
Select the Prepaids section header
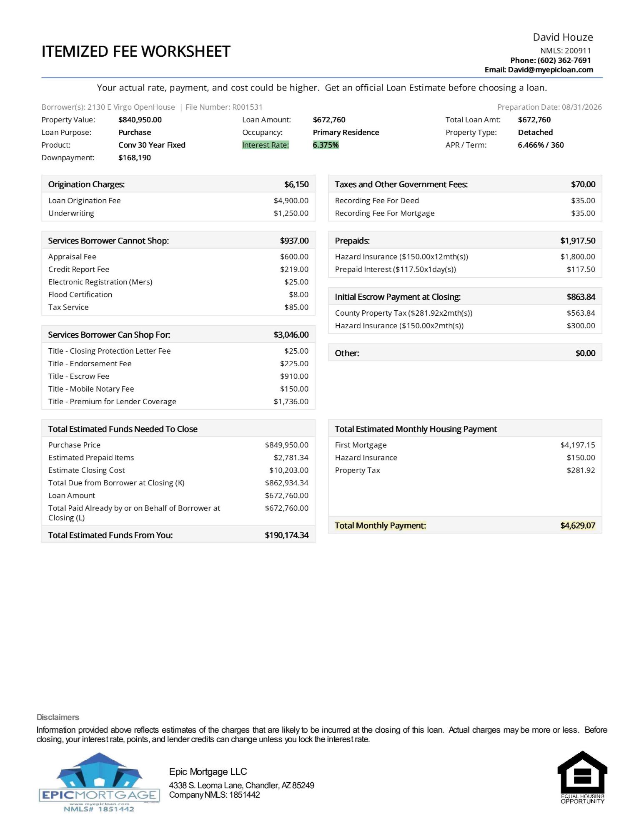point(465,241)
